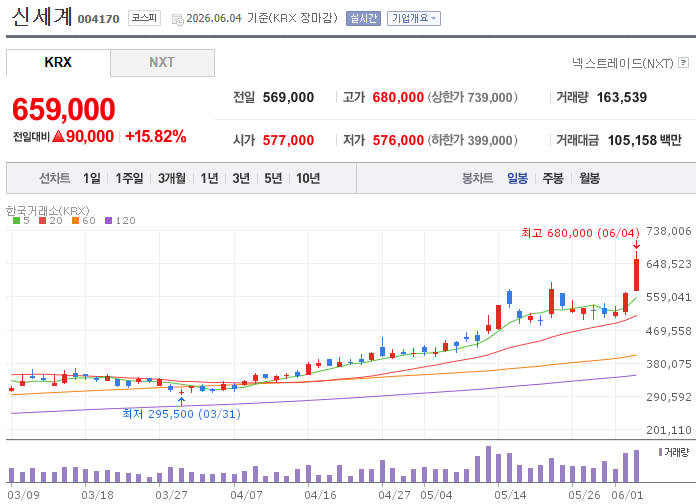696x504 pixels.
Task: Click the change rate +15.82%
Action: coord(156,136)
